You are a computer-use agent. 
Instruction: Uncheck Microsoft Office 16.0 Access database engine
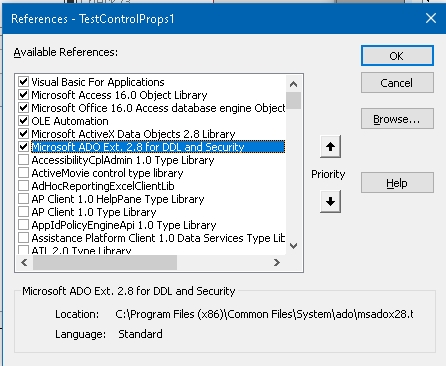[x=23, y=108]
